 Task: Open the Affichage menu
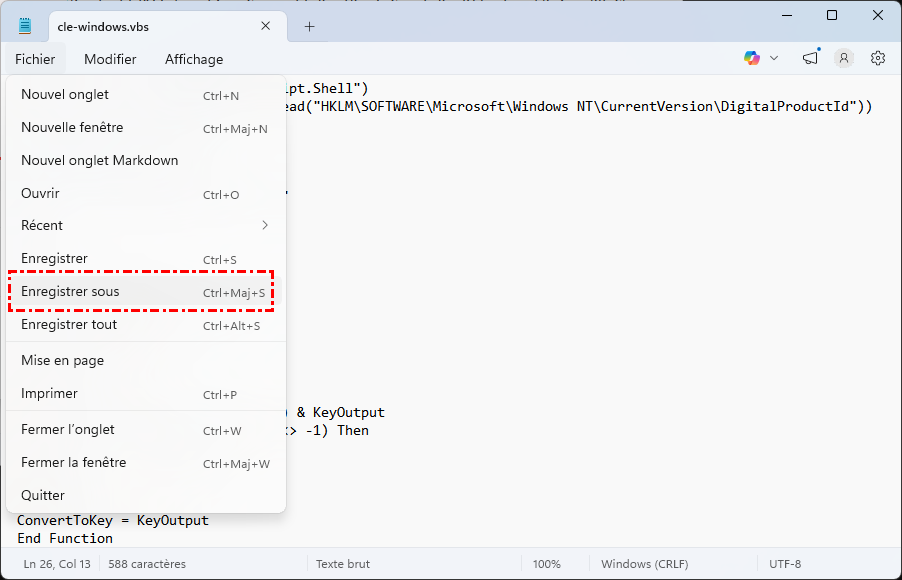[194, 59]
